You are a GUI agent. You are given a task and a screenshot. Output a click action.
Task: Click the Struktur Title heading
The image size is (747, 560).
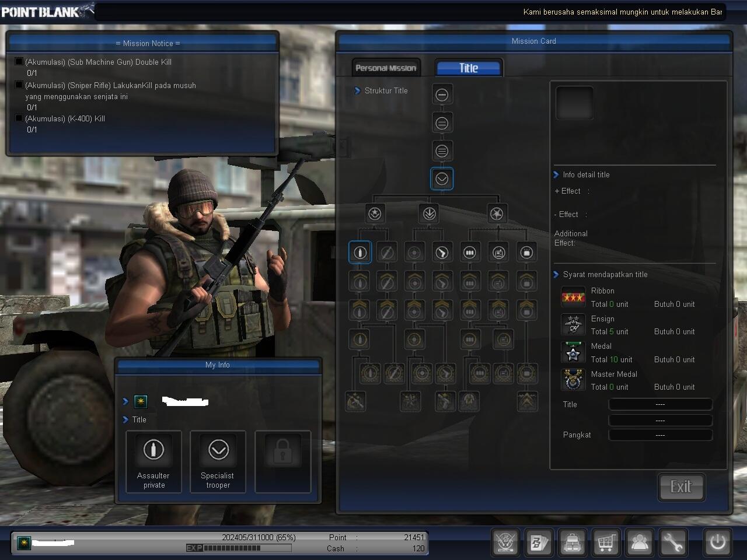click(x=386, y=90)
